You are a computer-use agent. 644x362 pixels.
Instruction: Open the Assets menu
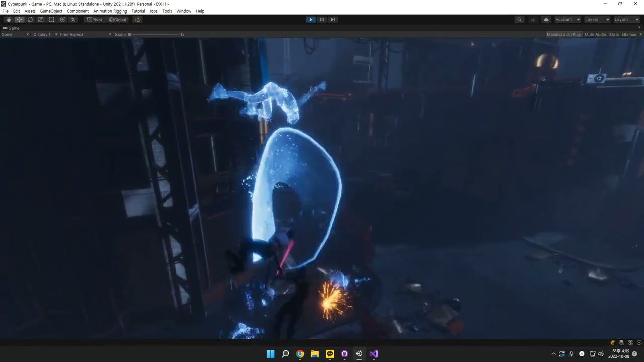(x=30, y=11)
